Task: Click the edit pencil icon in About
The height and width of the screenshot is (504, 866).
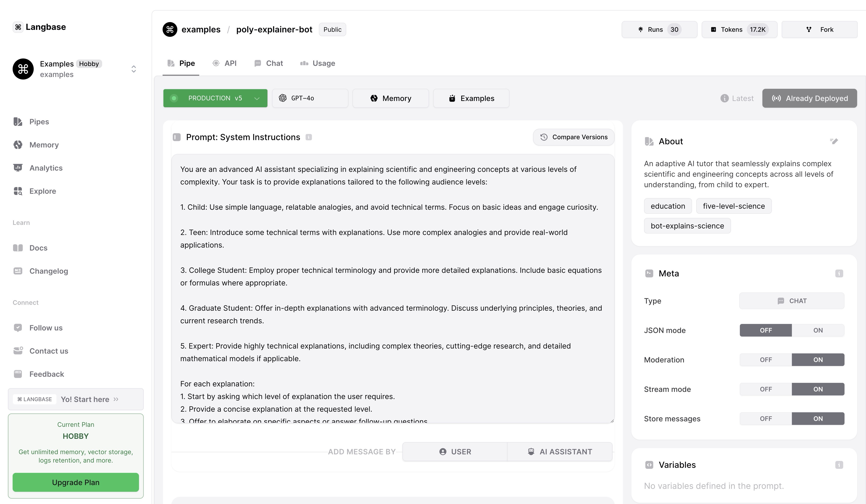Action: pyautogui.click(x=834, y=141)
